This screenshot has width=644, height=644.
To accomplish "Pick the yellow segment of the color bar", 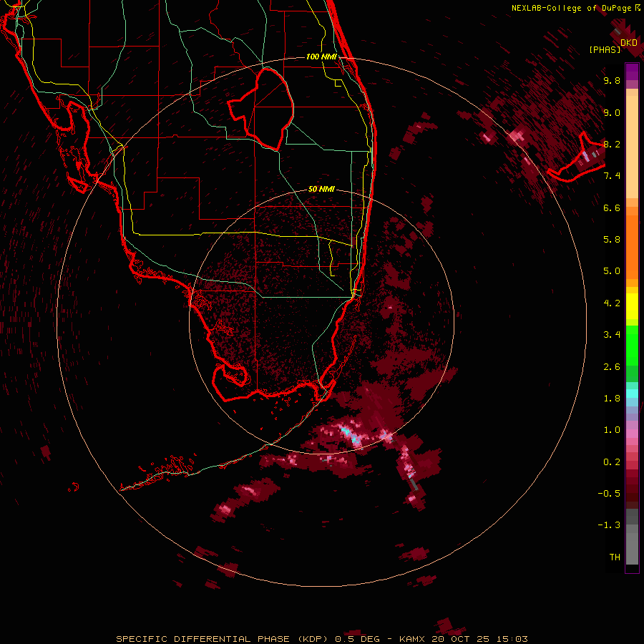I will [632, 306].
